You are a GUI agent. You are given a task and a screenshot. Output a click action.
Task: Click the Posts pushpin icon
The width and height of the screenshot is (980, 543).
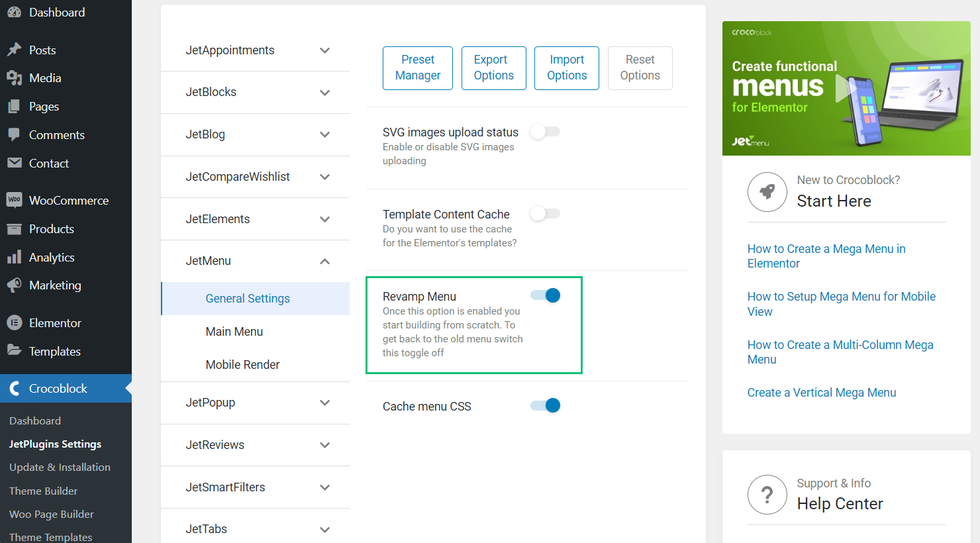pos(14,50)
